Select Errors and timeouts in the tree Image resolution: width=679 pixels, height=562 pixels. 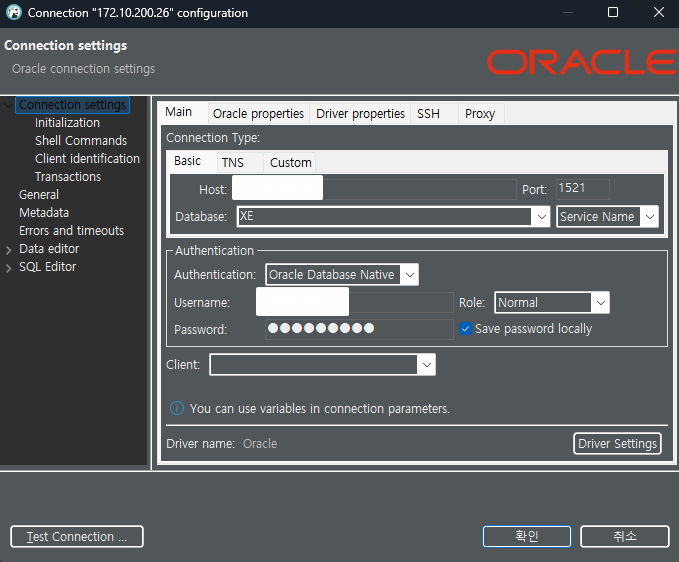tap(71, 231)
